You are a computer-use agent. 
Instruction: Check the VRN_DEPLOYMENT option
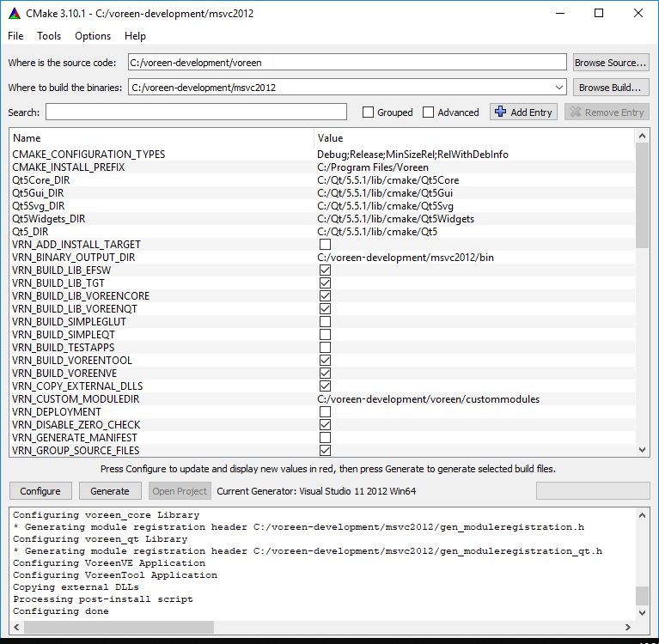325,412
